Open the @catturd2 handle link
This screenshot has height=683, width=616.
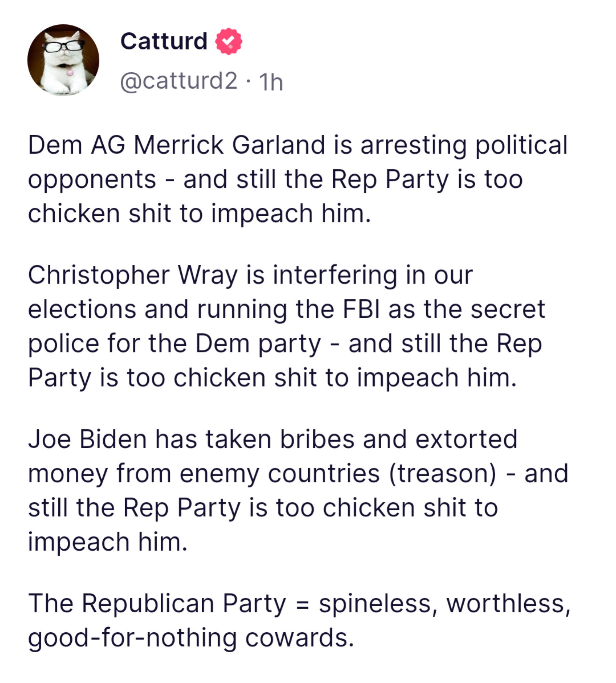pyautogui.click(x=179, y=81)
